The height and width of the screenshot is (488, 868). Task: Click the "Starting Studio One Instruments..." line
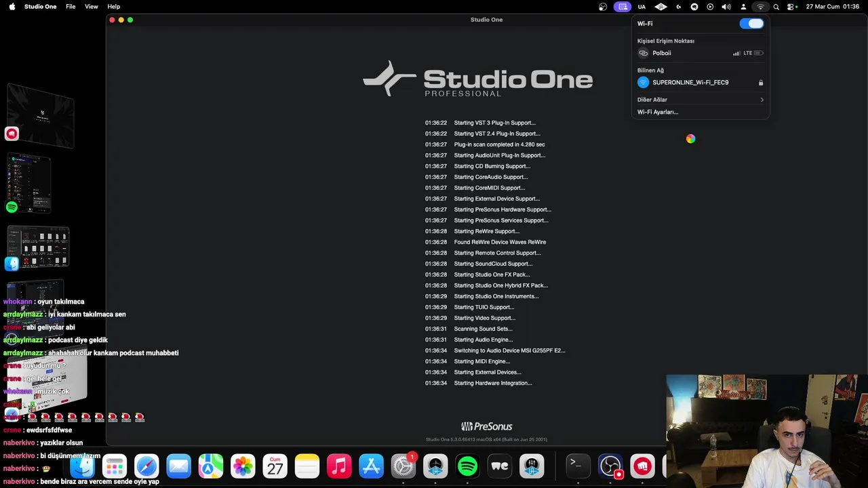(496, 296)
